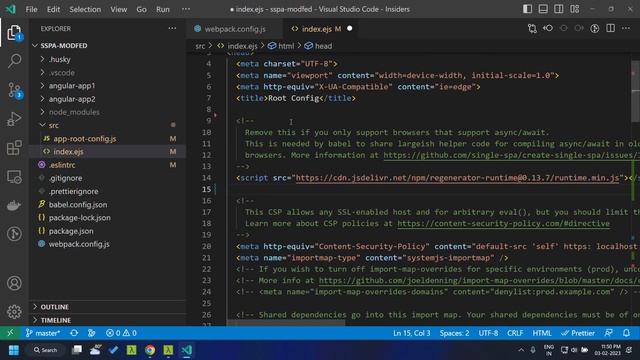Open the Accounts menu

click(x=14, y=283)
